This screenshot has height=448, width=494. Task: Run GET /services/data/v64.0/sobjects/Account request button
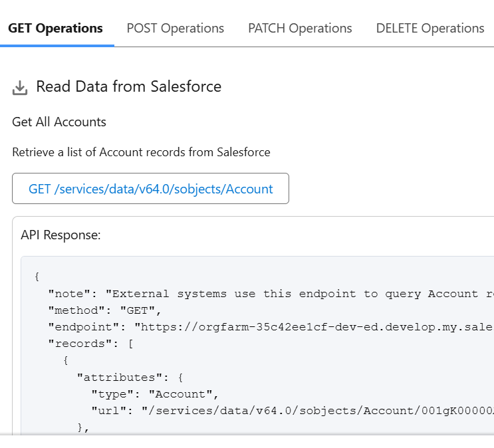[x=151, y=189]
